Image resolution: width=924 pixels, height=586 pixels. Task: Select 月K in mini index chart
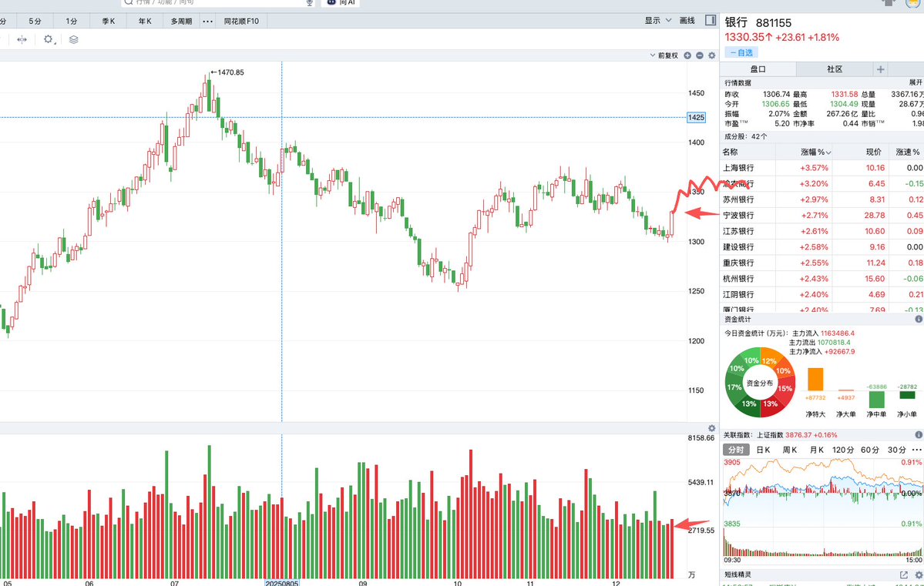pyautogui.click(x=816, y=450)
